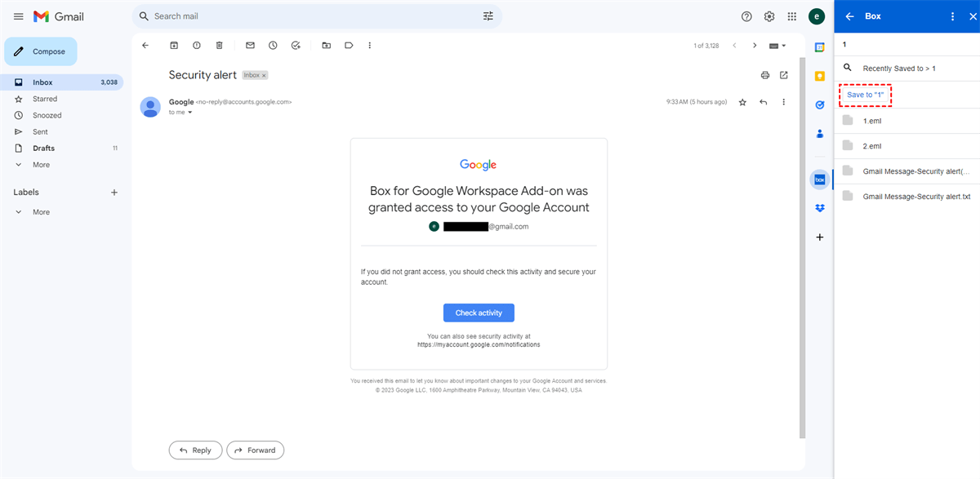Star the email from Google

click(x=742, y=102)
